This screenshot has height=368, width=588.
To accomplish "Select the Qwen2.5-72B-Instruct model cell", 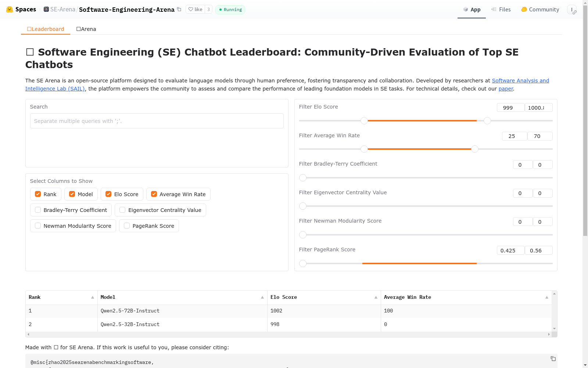I will tap(182, 311).
